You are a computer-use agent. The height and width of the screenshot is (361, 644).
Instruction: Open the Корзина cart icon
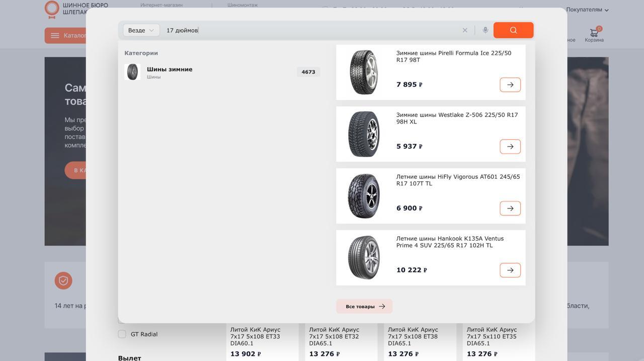click(x=594, y=35)
